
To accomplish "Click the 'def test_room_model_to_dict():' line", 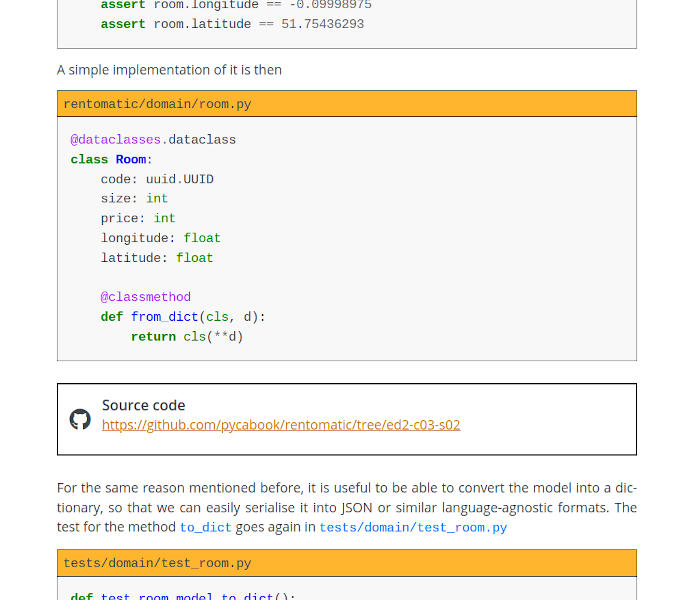I will 183,596.
